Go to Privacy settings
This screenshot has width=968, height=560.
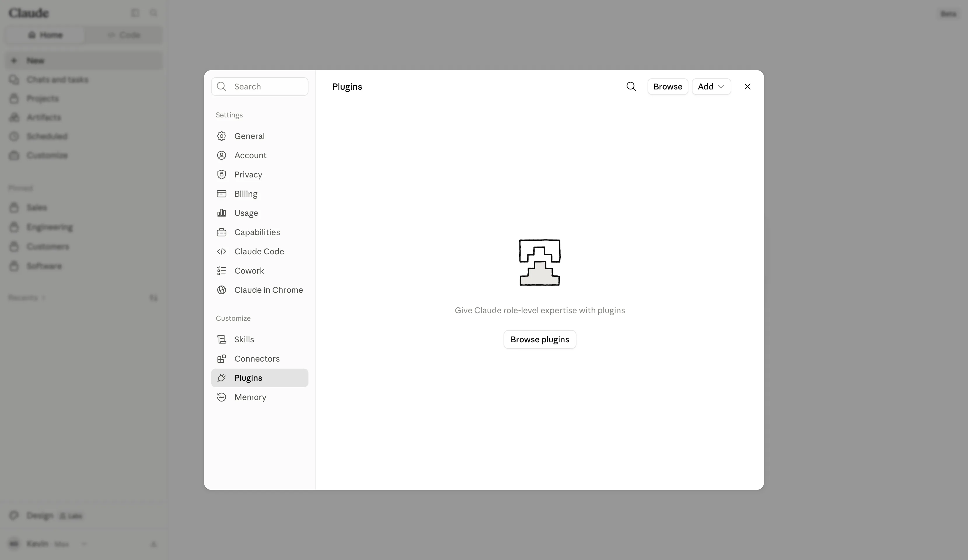point(259,174)
